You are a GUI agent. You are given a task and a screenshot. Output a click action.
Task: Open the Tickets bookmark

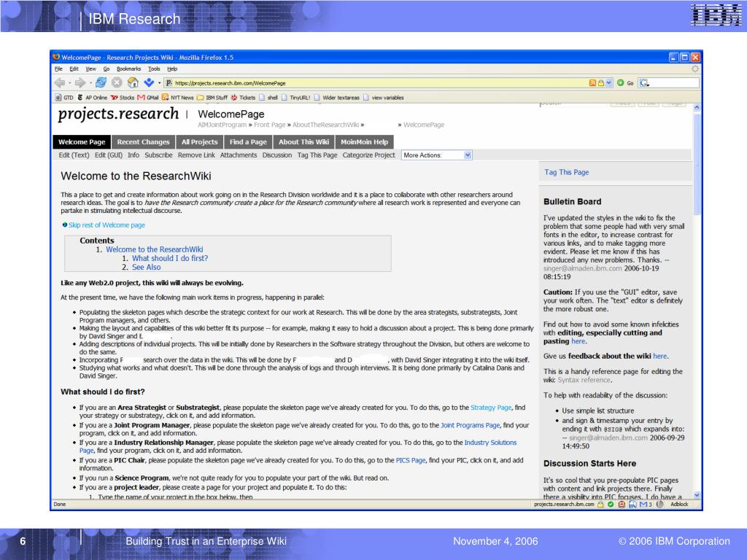(243, 98)
